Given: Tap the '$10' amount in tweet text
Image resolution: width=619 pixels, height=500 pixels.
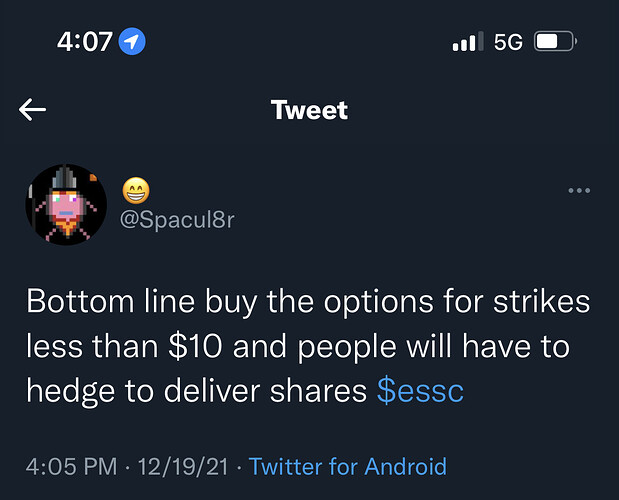Looking at the screenshot, I should (195, 346).
